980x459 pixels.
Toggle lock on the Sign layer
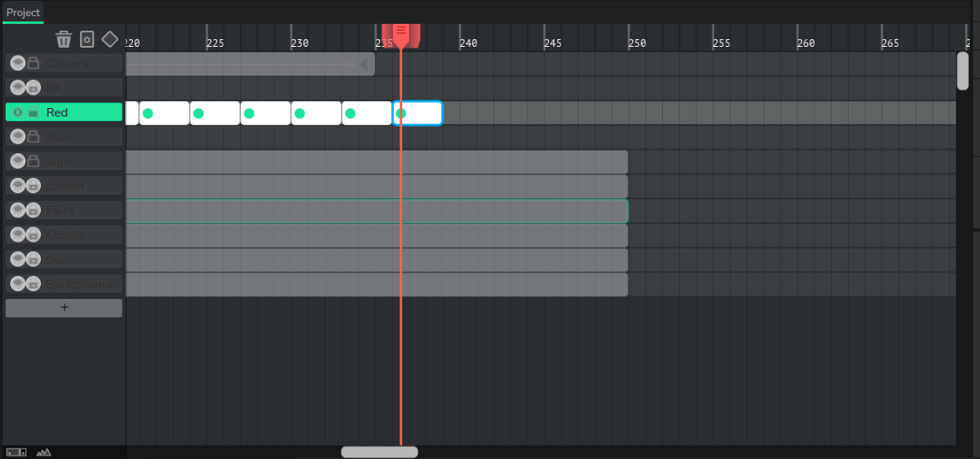pyautogui.click(x=33, y=161)
